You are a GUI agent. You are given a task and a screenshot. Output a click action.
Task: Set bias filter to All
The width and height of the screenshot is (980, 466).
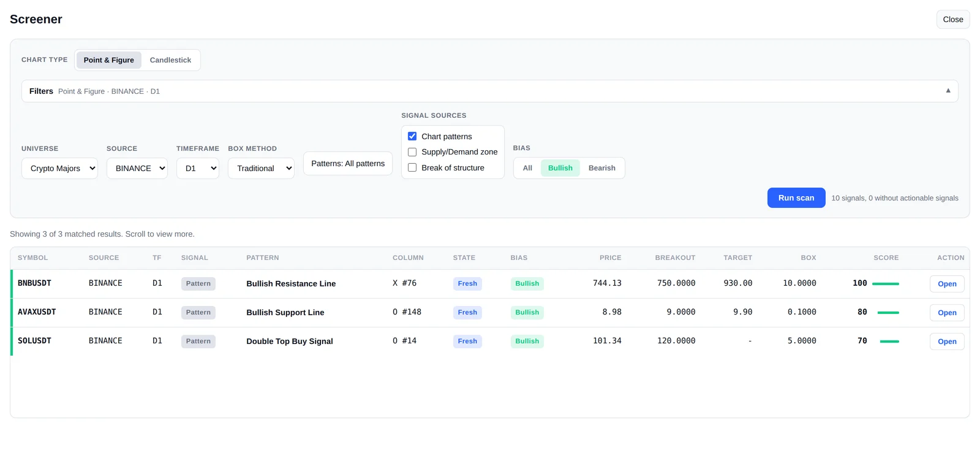[x=527, y=168]
